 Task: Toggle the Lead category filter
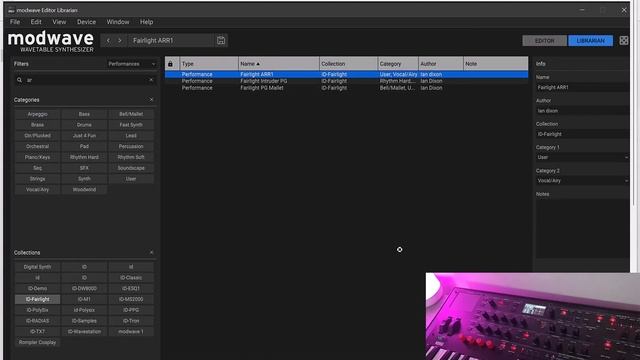[x=131, y=136]
